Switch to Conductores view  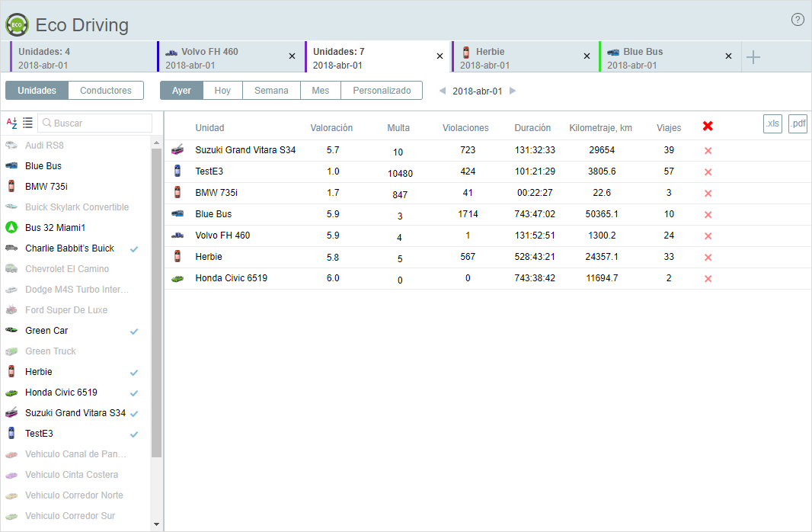106,91
